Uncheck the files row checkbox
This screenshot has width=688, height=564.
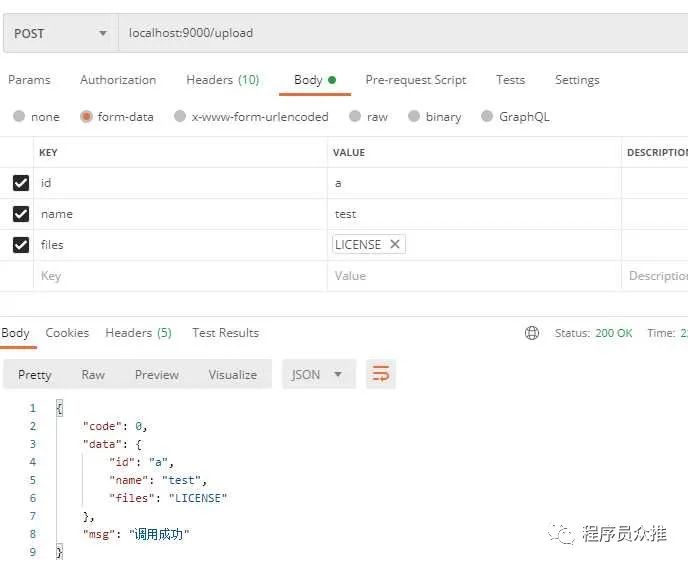click(x=21, y=245)
